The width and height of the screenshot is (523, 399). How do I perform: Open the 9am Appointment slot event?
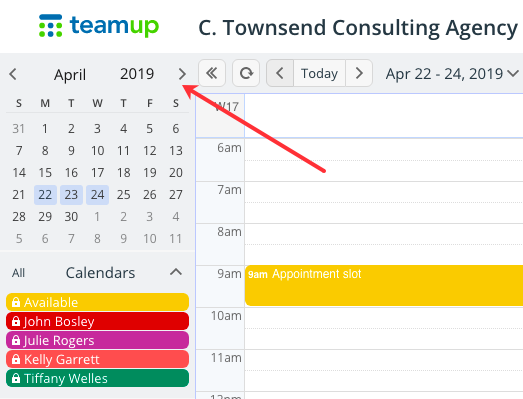(x=384, y=285)
